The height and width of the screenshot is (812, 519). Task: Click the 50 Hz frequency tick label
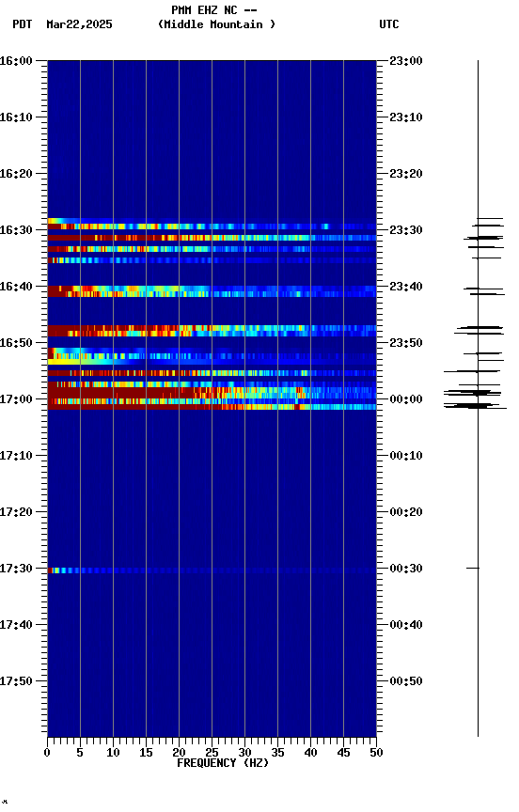pos(376,754)
